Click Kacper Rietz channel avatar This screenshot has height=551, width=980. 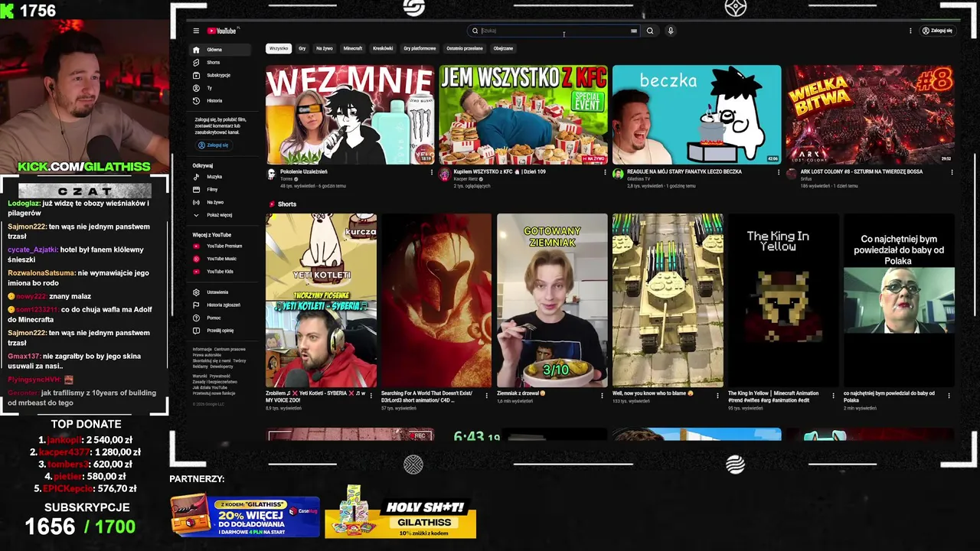click(x=444, y=174)
